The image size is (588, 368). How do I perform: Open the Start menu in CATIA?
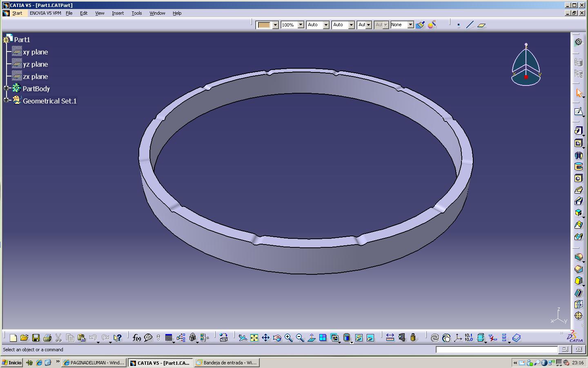pyautogui.click(x=17, y=13)
